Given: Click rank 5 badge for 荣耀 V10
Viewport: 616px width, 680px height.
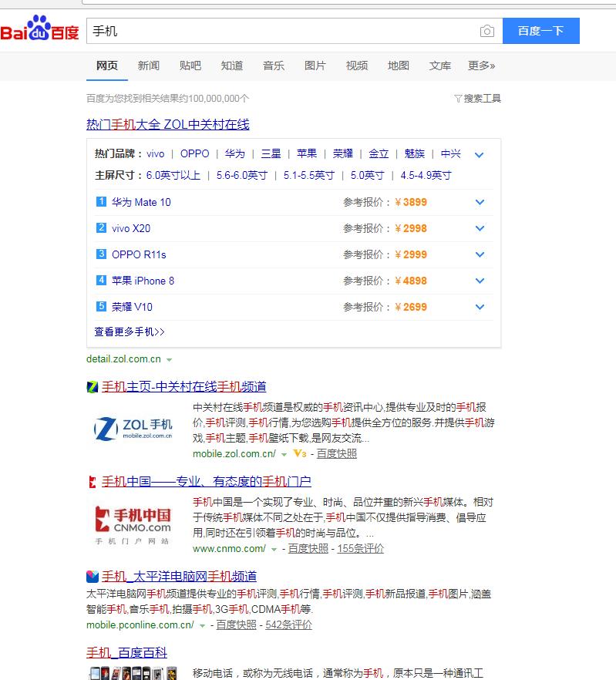Looking at the screenshot, I should click(101, 307).
